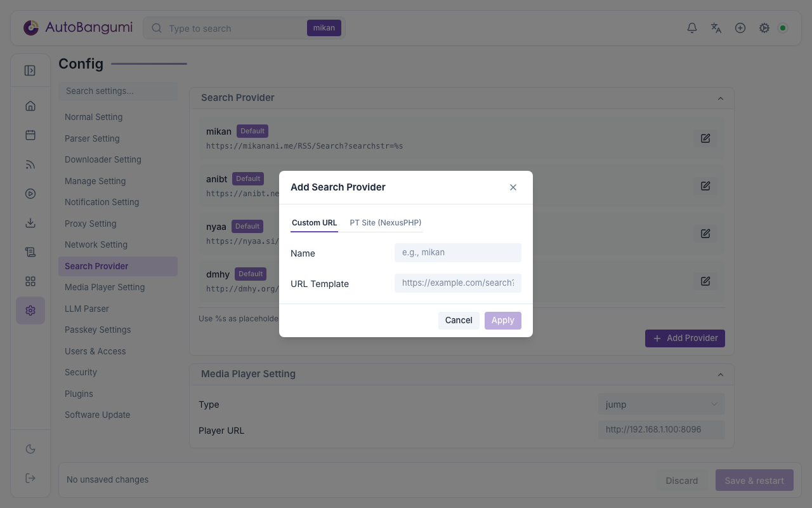Edit the nyaa search provider
The image size is (812, 508).
pos(705,234)
